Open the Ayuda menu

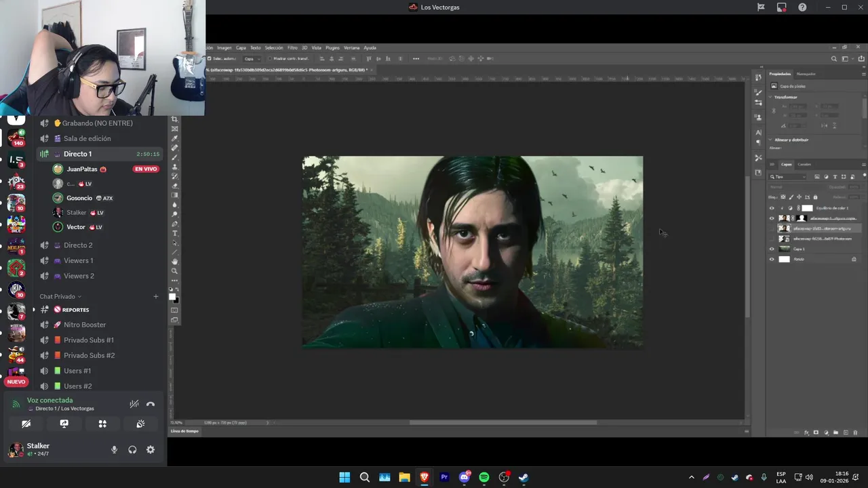tap(370, 48)
